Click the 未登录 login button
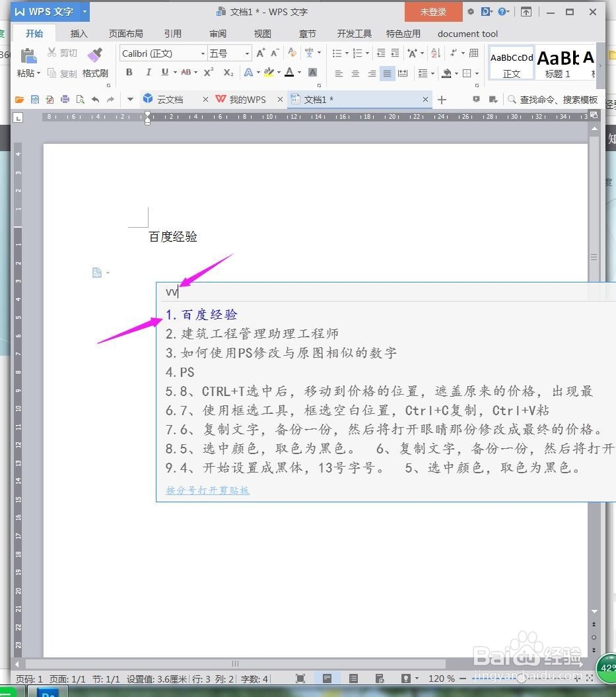 tap(433, 11)
